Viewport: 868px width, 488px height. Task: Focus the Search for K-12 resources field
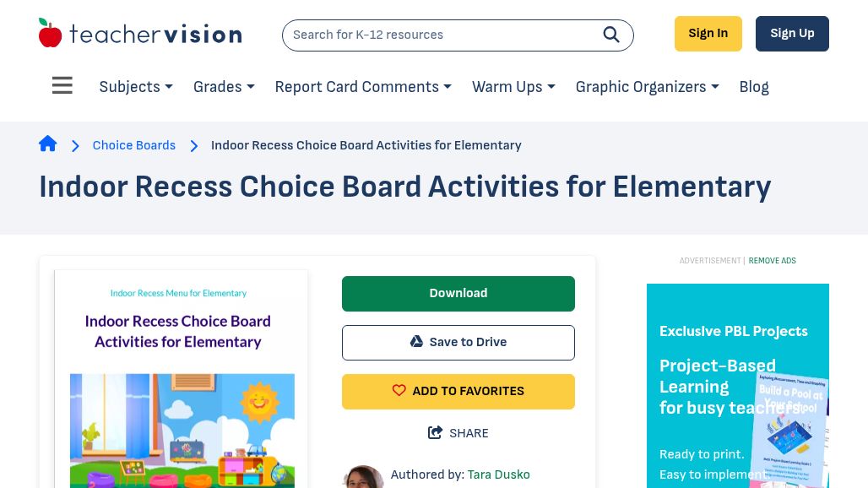[442, 35]
